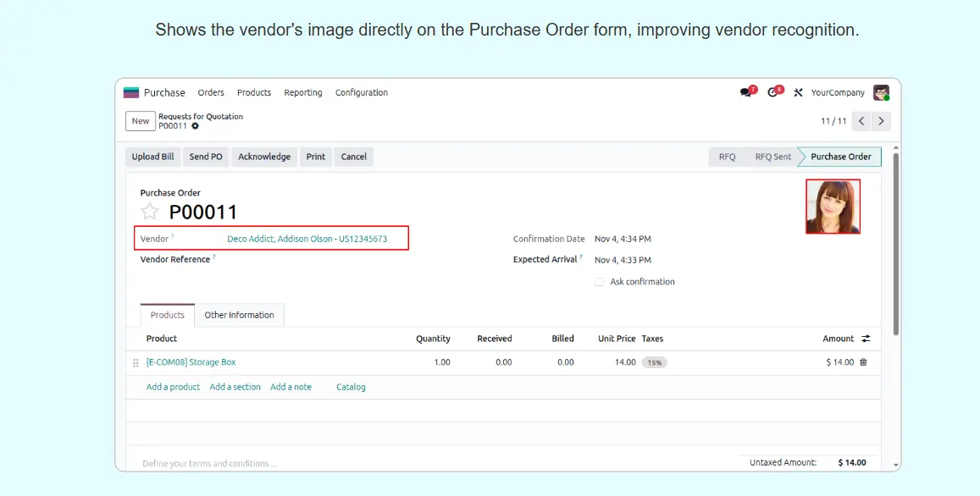The height and width of the screenshot is (496, 980).
Task: Open the user avatar menu
Action: tap(881, 92)
